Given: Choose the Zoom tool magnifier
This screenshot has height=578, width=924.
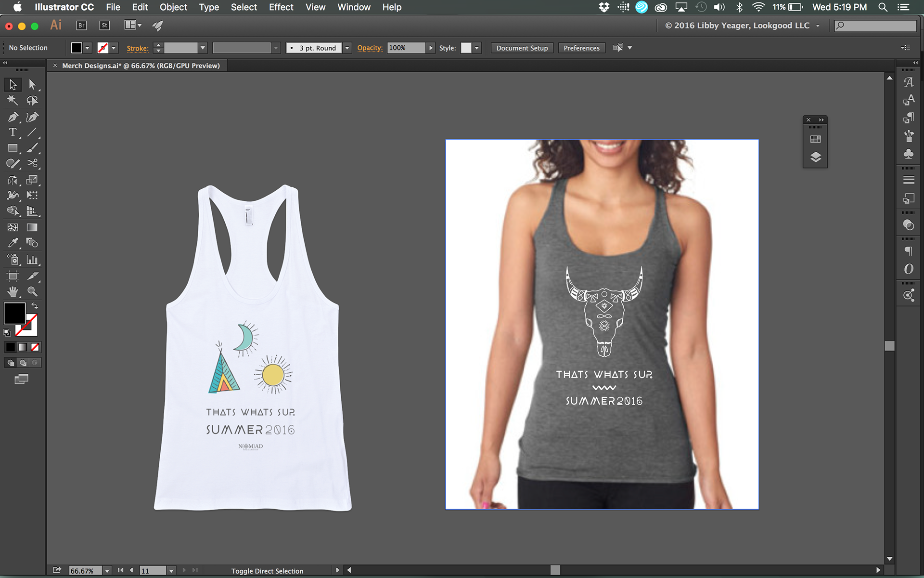Looking at the screenshot, I should 32,291.
